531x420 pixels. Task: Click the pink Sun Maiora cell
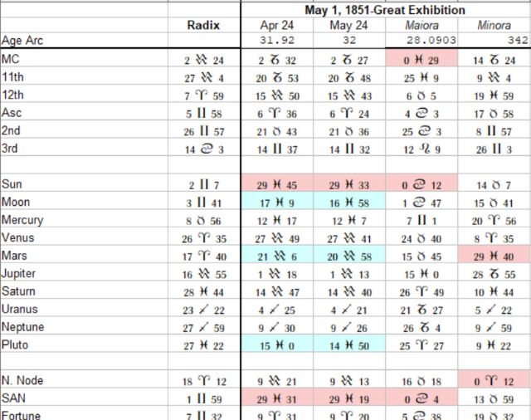pos(421,183)
